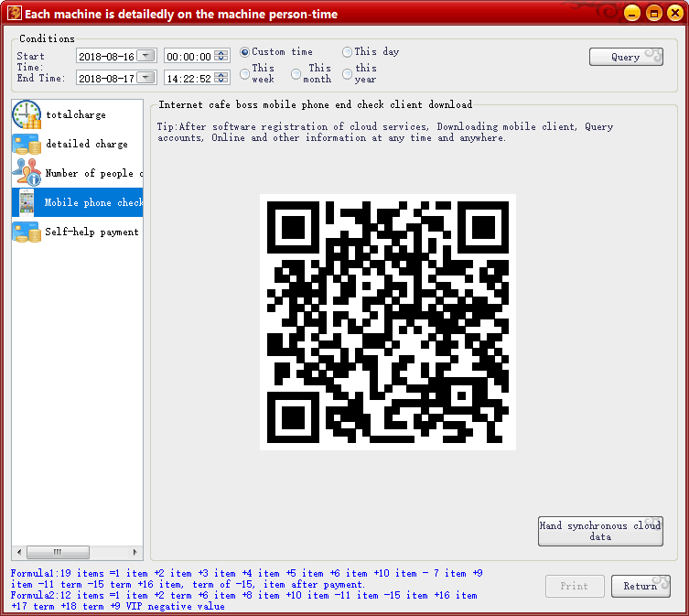Open the End Time date dropdown
Screen dimensions: 689x616
point(145,78)
